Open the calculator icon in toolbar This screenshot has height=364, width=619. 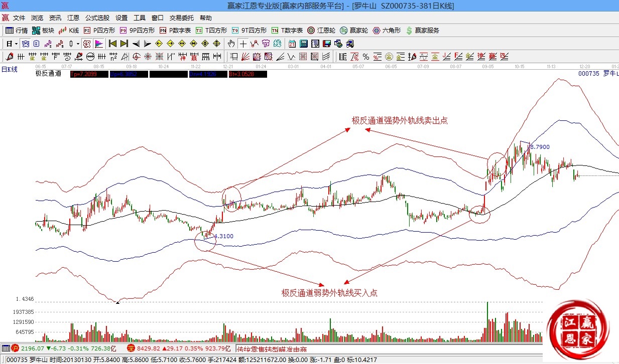(x=303, y=44)
